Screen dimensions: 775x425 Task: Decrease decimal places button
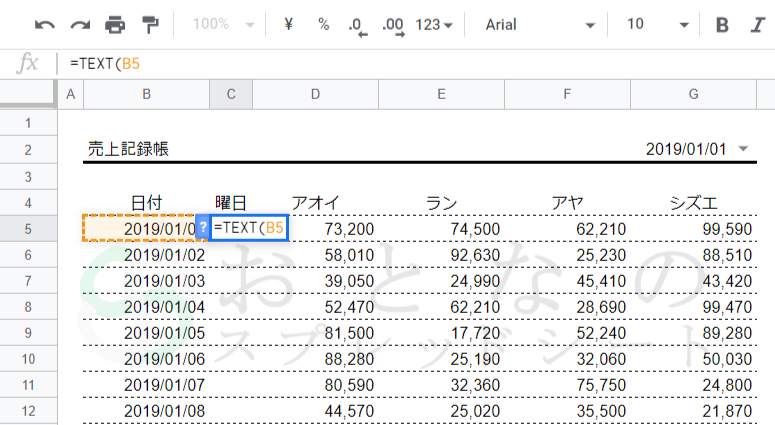pyautogui.click(x=358, y=26)
